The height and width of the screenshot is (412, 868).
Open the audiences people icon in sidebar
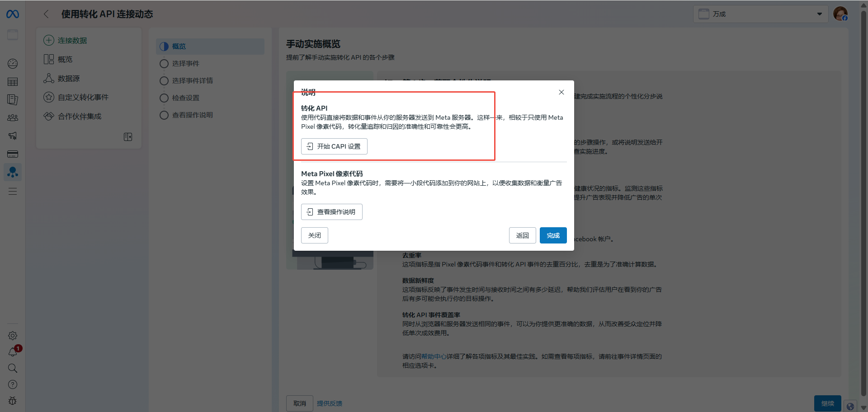[13, 118]
